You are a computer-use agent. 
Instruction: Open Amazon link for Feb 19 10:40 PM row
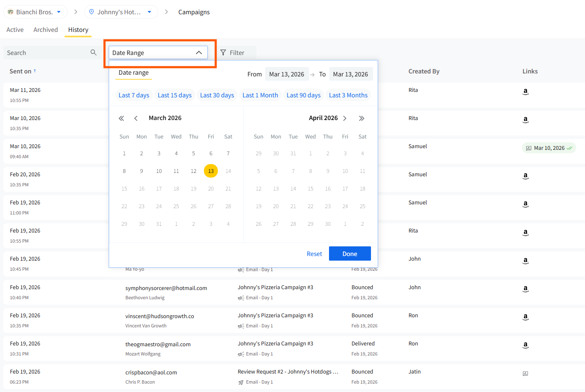point(525,289)
